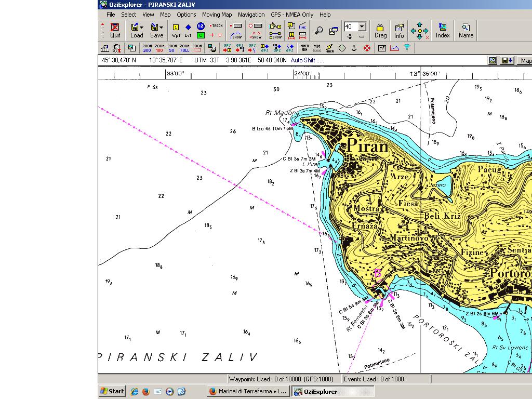Click the plus zoom in button

pos(350,36)
